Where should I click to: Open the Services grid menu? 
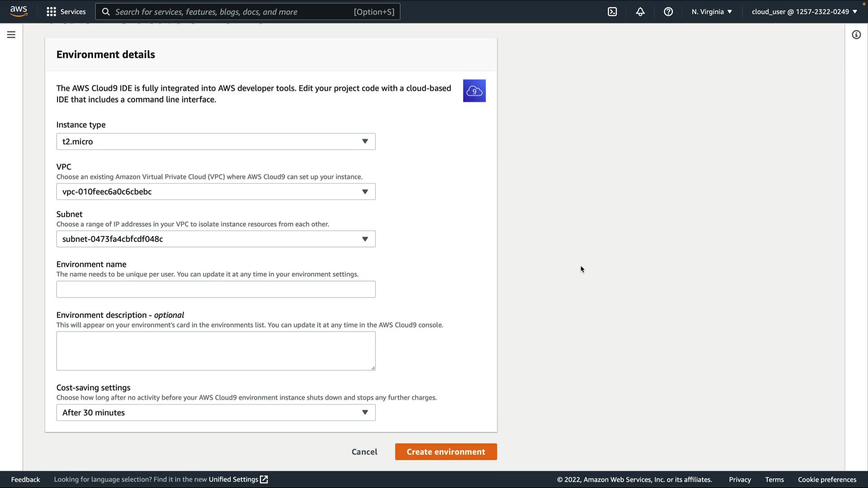(x=66, y=12)
